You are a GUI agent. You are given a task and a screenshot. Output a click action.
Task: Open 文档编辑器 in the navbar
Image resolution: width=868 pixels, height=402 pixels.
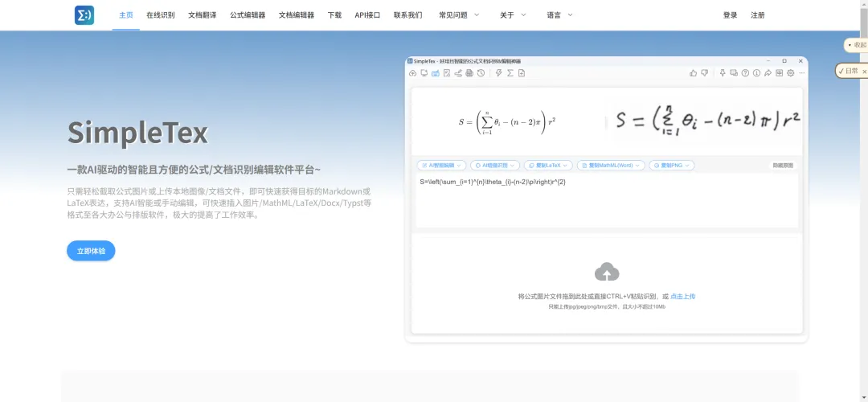point(296,15)
